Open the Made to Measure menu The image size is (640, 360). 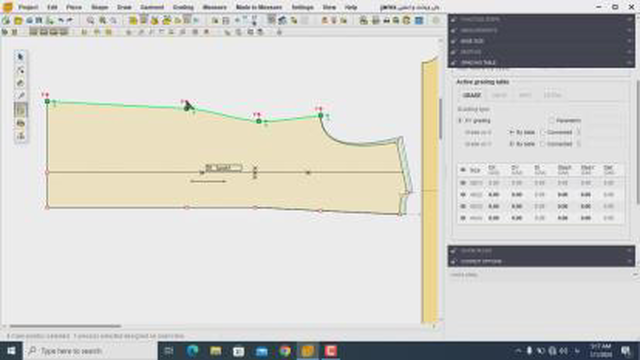pyautogui.click(x=259, y=7)
